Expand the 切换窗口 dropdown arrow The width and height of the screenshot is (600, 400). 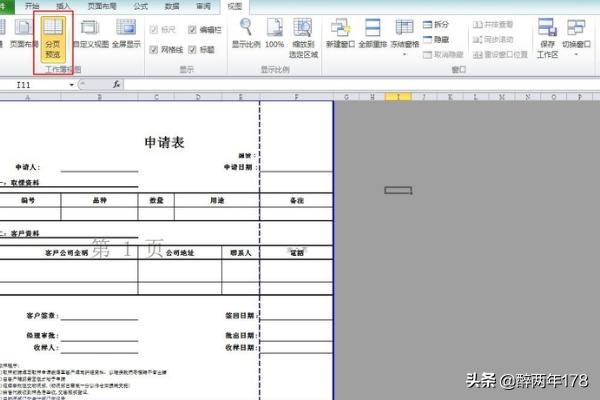576,54
